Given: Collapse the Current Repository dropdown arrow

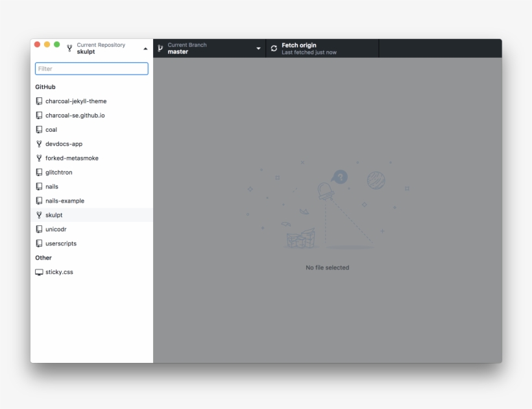Looking at the screenshot, I should point(145,49).
